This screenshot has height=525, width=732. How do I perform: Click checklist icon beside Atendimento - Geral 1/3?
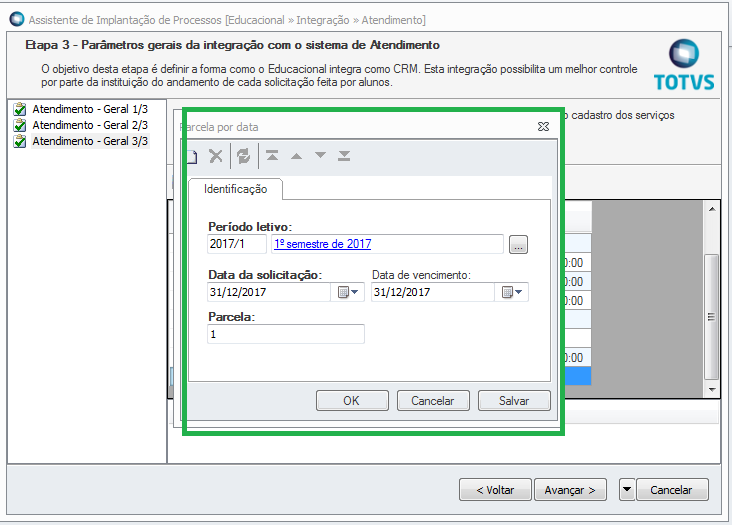point(20,109)
